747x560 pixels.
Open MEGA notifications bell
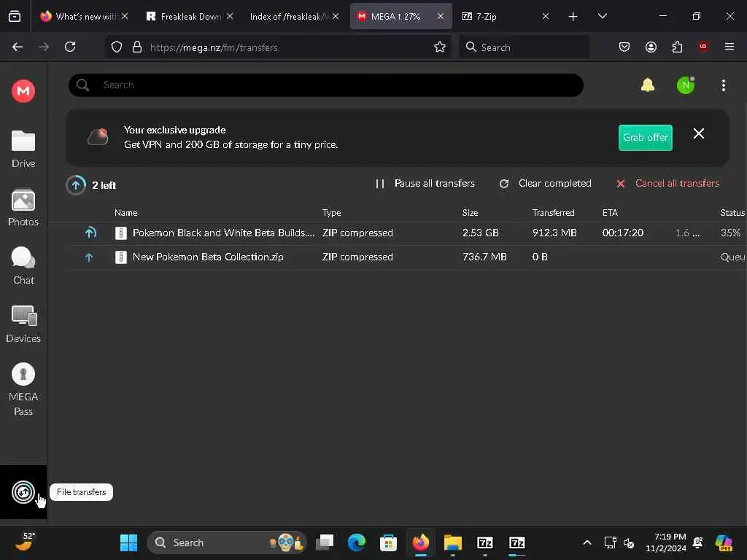click(648, 85)
